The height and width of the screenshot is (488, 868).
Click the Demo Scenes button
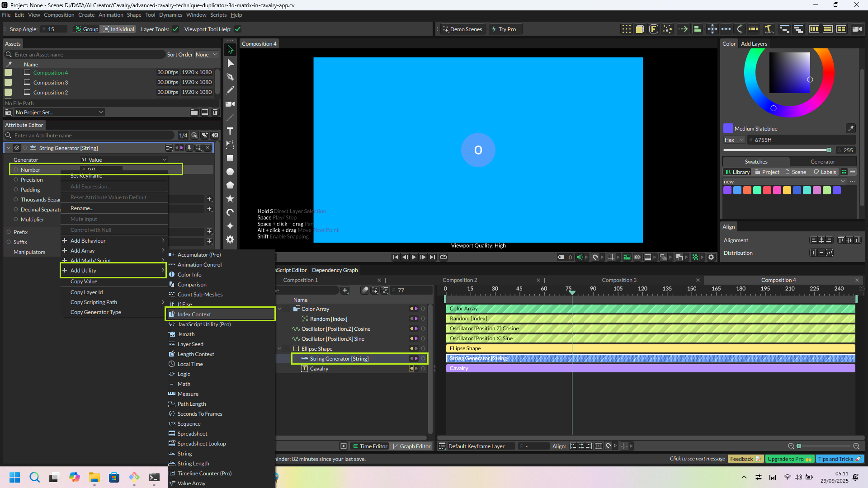pyautogui.click(x=462, y=29)
